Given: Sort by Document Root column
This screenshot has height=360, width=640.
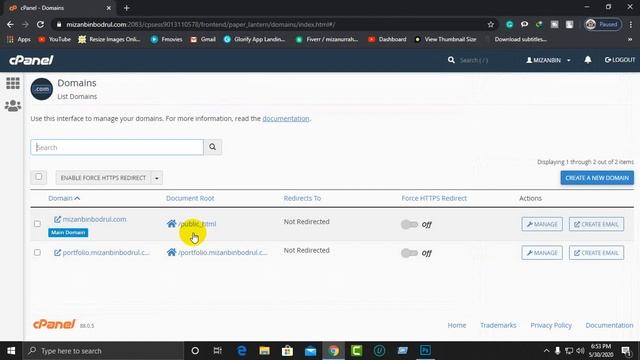Looking at the screenshot, I should pos(190,198).
